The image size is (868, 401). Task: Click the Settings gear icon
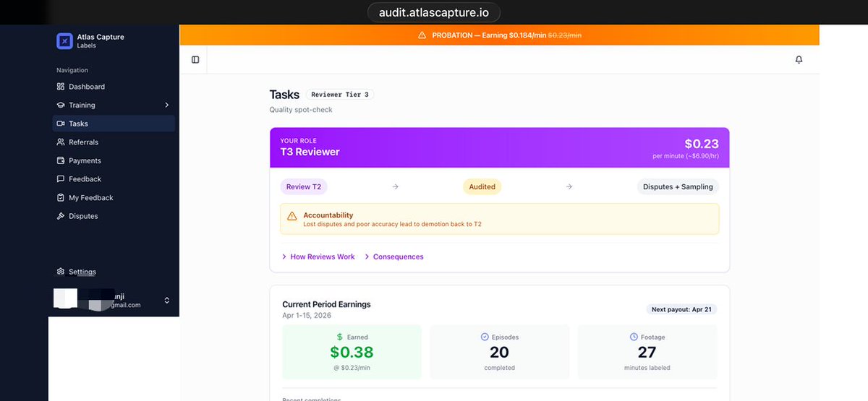(61, 272)
